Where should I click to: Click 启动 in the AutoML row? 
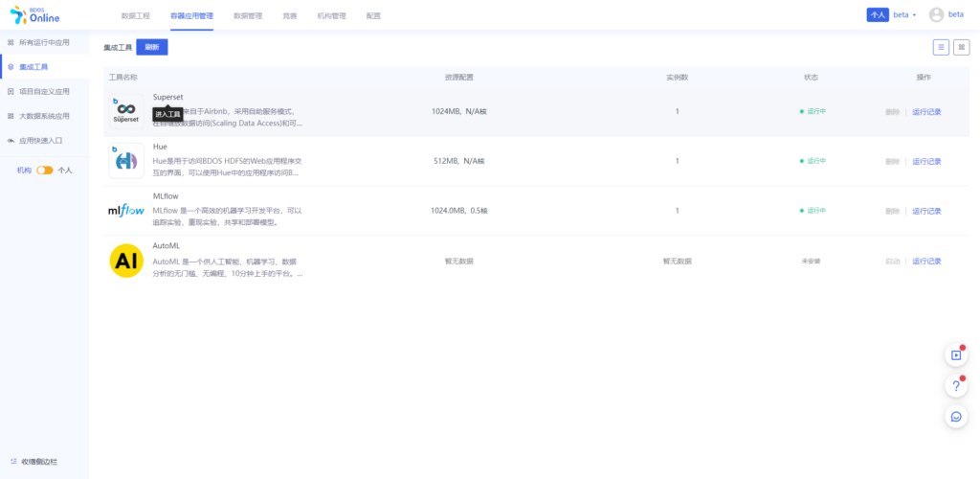coord(893,262)
